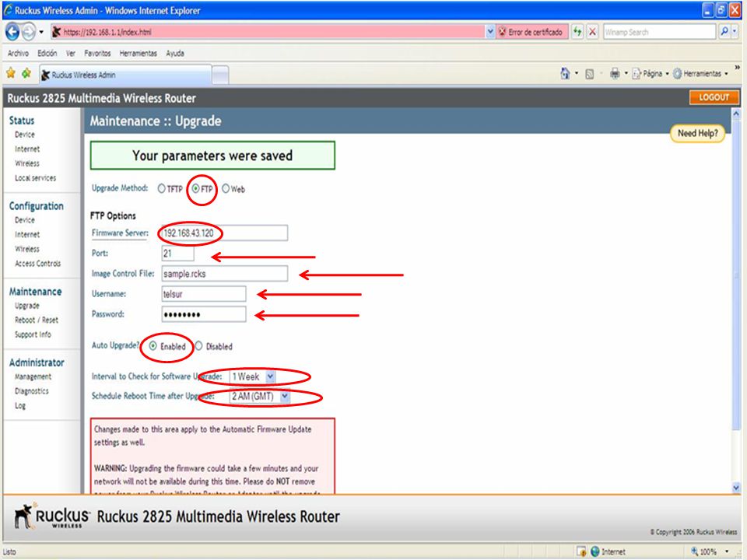Open a new blank browser tab
Image resolution: width=747 pixels, height=560 pixels.
(220, 75)
